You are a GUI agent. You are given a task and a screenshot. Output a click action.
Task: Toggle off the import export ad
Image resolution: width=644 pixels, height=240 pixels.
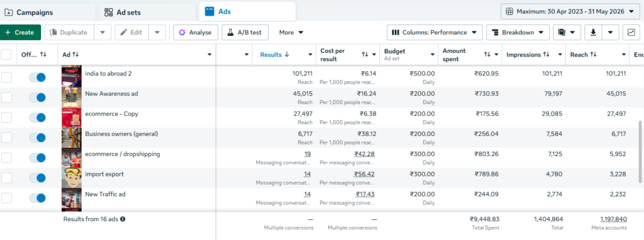click(37, 178)
